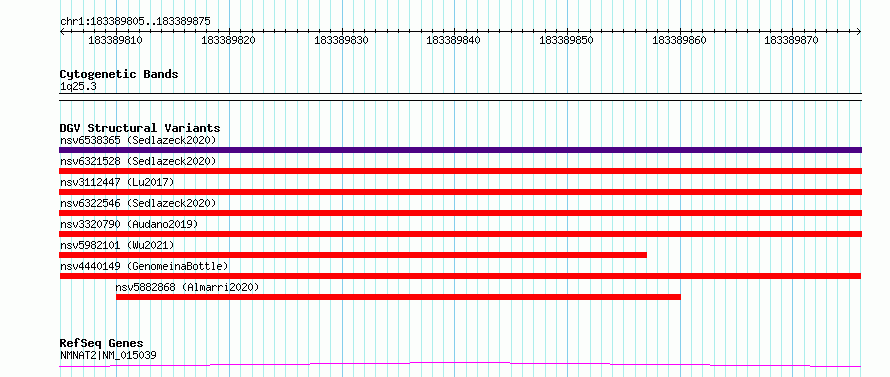Click the DGV Structural Variants track title
Screen dimensions: 890x377
[x=140, y=128]
